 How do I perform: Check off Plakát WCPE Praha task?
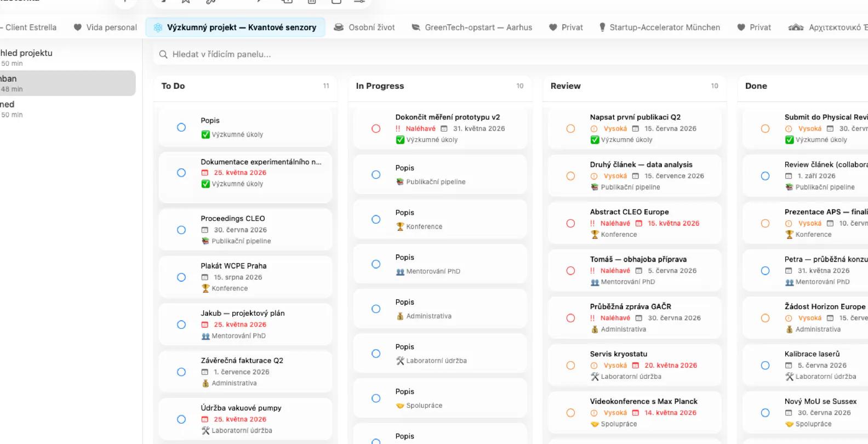(181, 277)
